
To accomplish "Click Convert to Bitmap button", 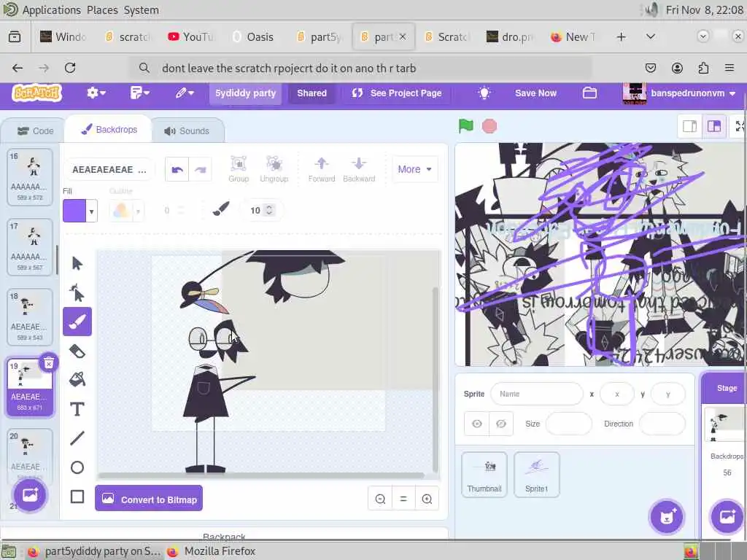I will (149, 499).
